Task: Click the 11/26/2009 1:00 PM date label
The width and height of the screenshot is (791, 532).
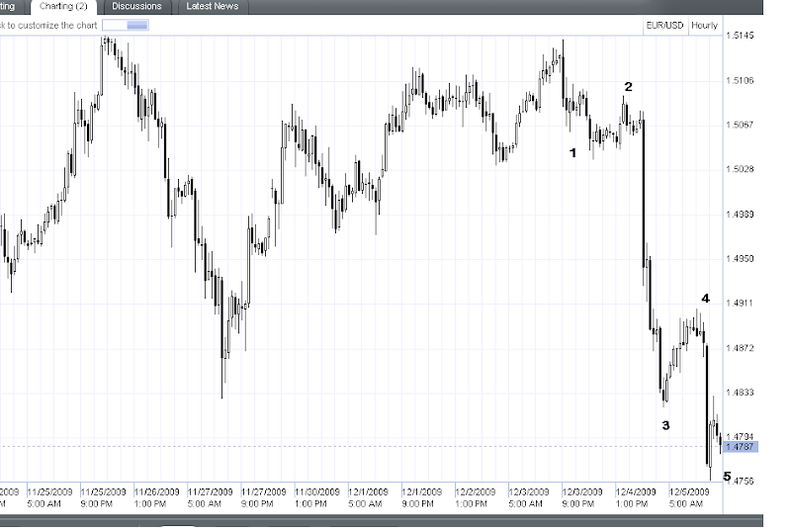Action: pyautogui.click(x=156, y=497)
